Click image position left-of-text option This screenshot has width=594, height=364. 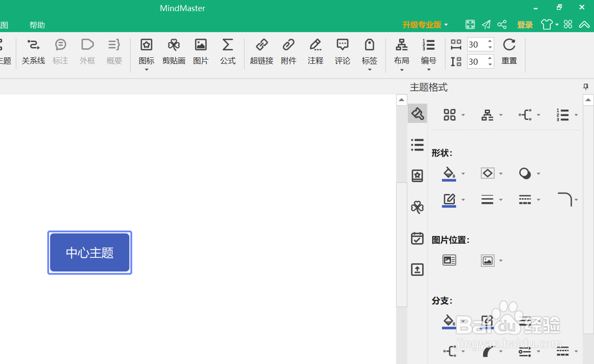pos(449,260)
